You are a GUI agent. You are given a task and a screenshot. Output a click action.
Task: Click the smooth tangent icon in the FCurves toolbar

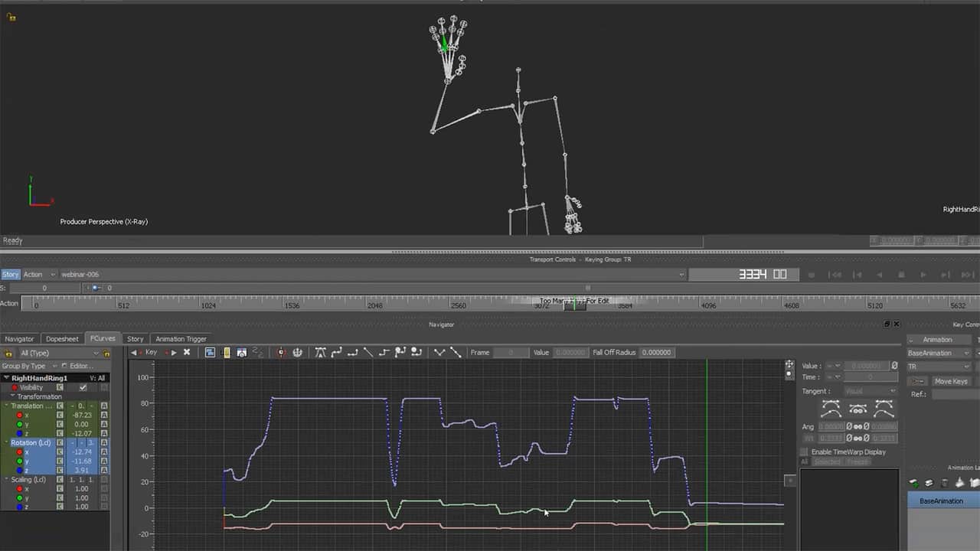337,352
